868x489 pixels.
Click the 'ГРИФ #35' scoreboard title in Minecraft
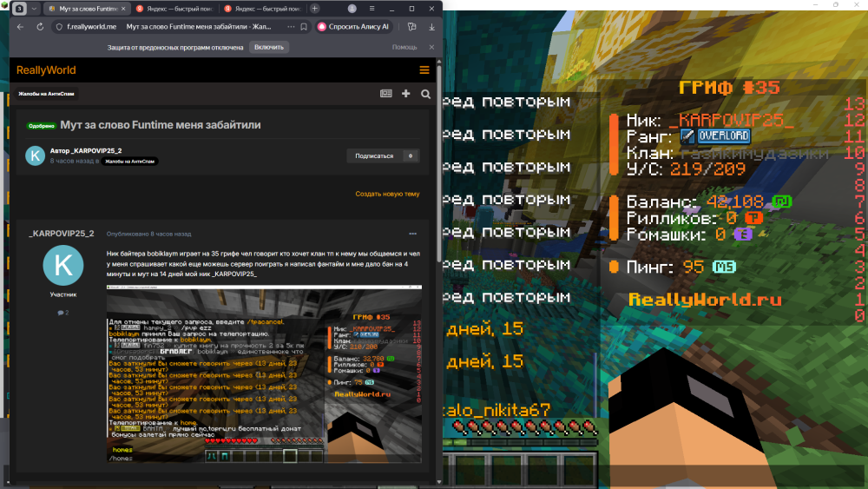point(729,88)
